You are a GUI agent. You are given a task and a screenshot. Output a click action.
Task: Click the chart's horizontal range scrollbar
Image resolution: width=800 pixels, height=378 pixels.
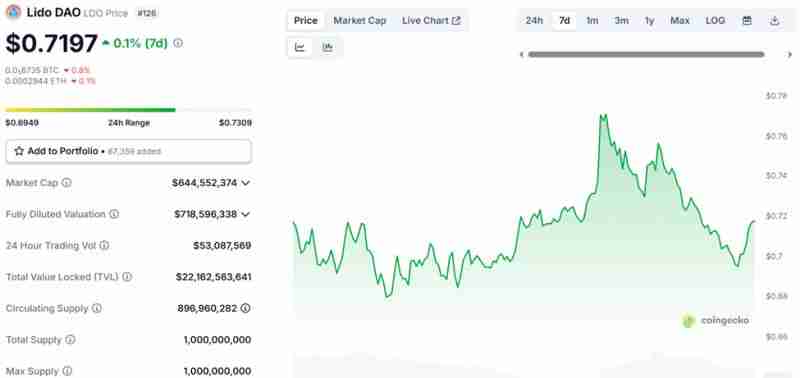point(646,55)
